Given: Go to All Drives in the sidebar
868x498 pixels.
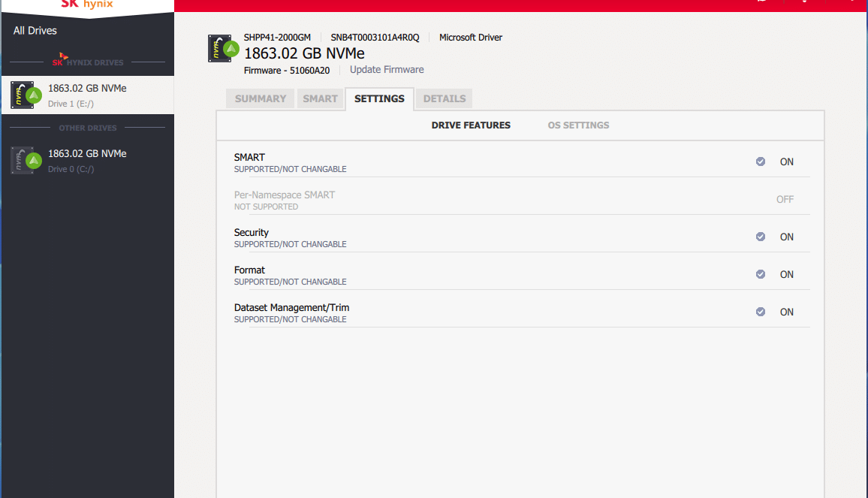Looking at the screenshot, I should point(35,31).
